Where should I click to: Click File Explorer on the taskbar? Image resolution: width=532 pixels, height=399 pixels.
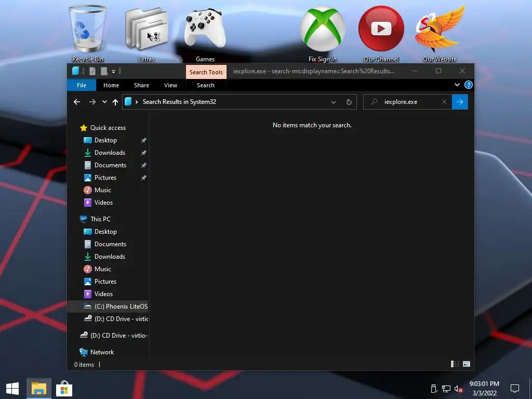click(x=38, y=389)
